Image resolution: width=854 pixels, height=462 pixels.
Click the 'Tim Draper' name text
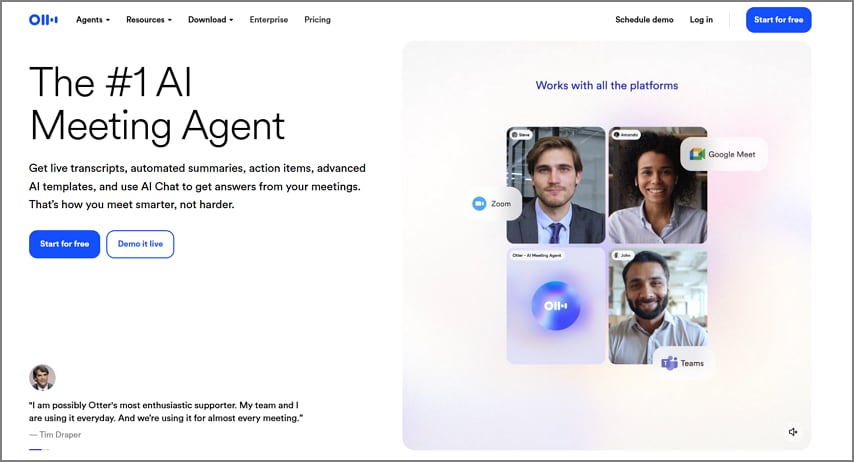60,435
